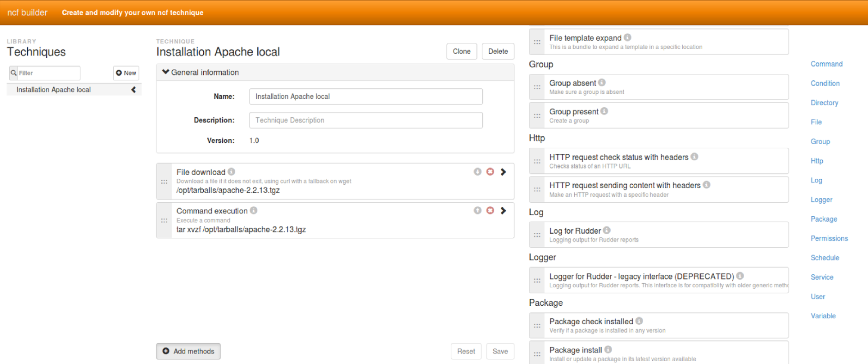The width and height of the screenshot is (868, 364).
Task: Jump to the Condition category
Action: coord(825,83)
